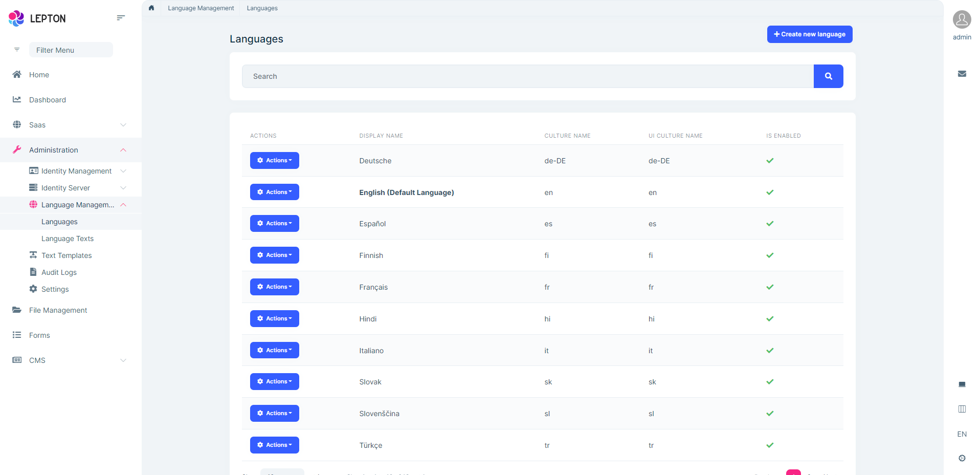This screenshot has height=475, width=980.
Task: Select Languages in the breadcrumb
Action: pyautogui.click(x=262, y=8)
